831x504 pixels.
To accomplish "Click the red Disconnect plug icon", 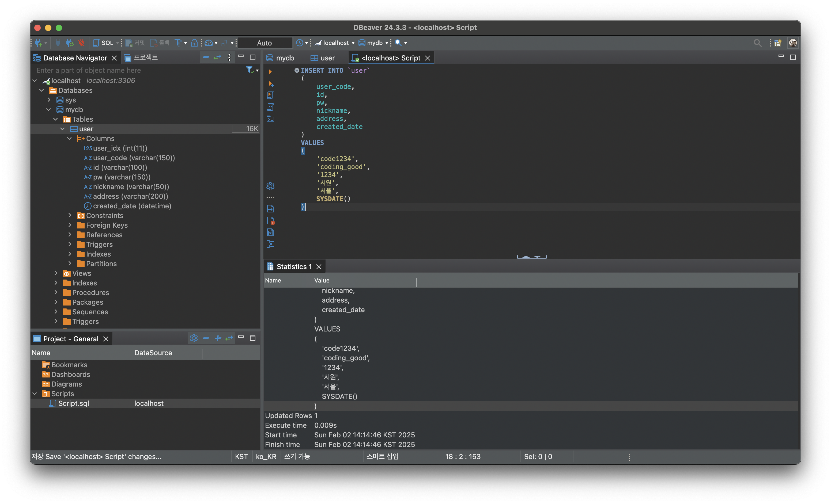I will pyautogui.click(x=81, y=43).
